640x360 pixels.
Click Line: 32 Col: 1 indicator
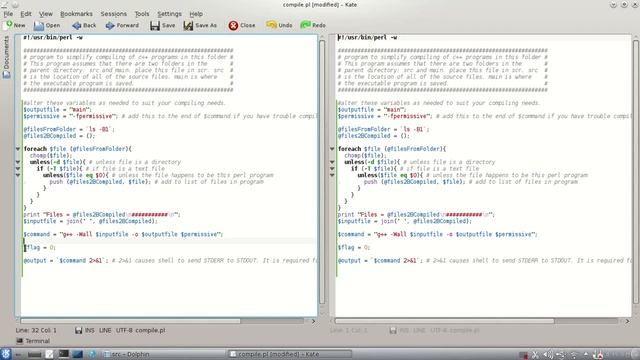tap(36, 330)
